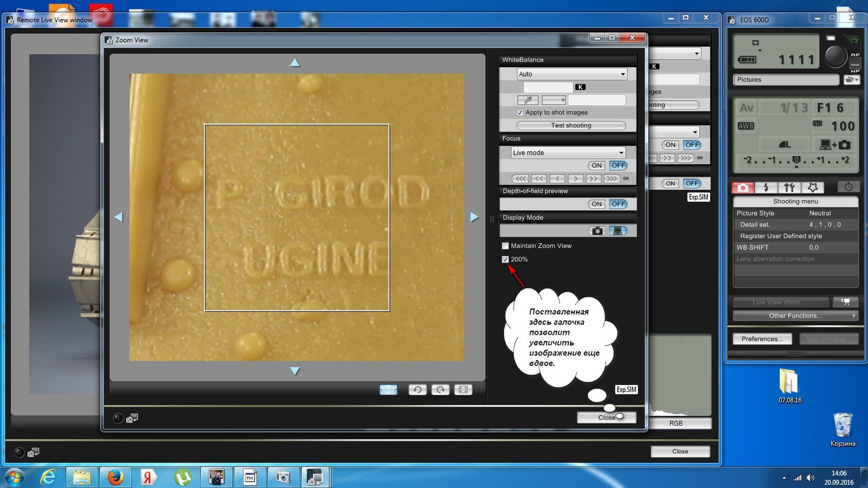The width and height of the screenshot is (868, 488).
Task: Turn Depth-of-field preview OFF
Action: [x=618, y=204]
